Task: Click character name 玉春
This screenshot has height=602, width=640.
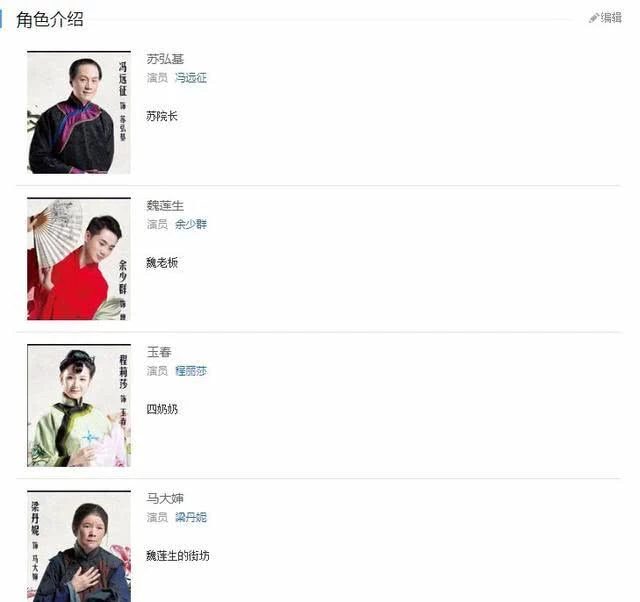Action: [x=159, y=352]
